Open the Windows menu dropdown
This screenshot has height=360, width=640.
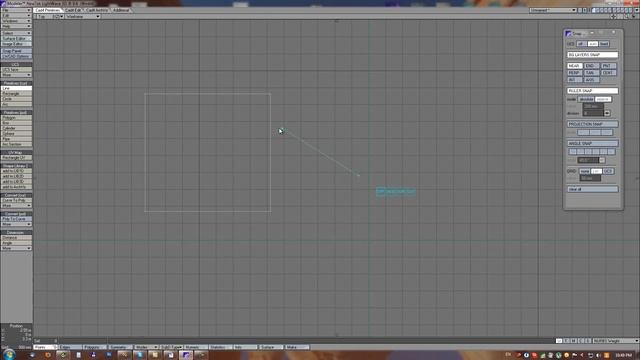point(16,20)
